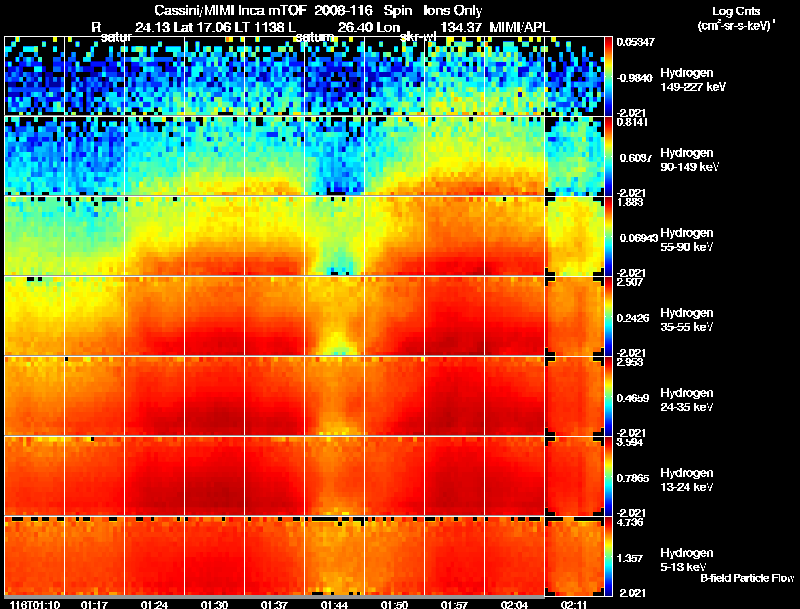Click the B-field Particle Flow caption
This screenshot has width=800, height=609.
(747, 578)
